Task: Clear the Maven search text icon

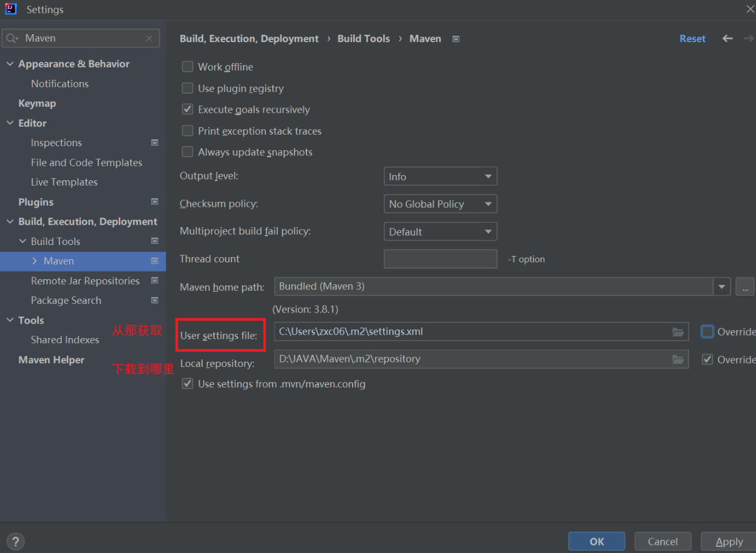Action: pos(149,38)
